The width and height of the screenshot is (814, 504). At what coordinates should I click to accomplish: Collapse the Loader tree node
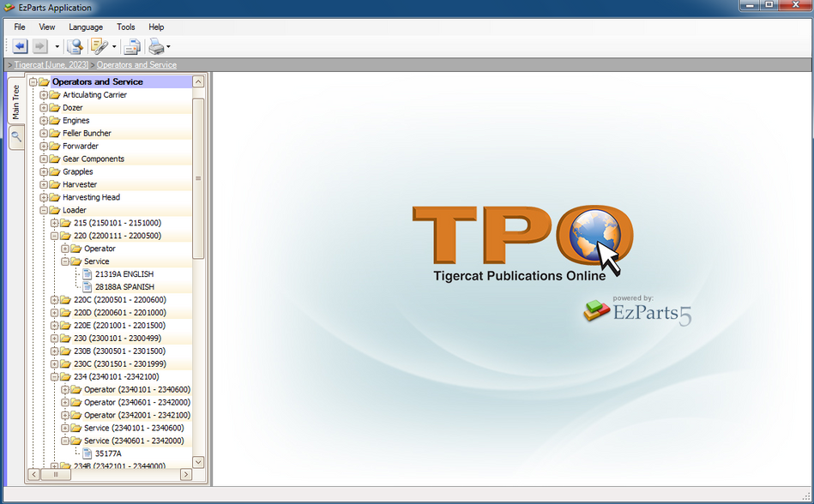44,210
